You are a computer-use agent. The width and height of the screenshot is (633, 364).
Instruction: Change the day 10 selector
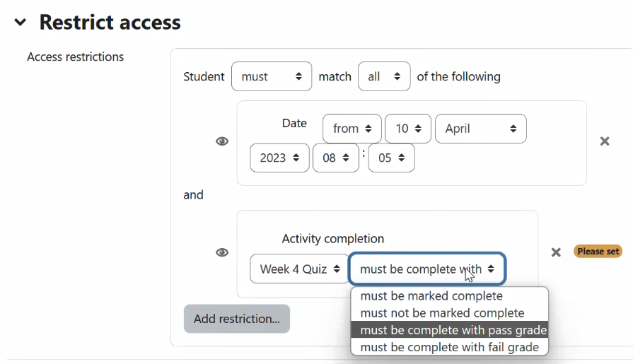tap(407, 129)
